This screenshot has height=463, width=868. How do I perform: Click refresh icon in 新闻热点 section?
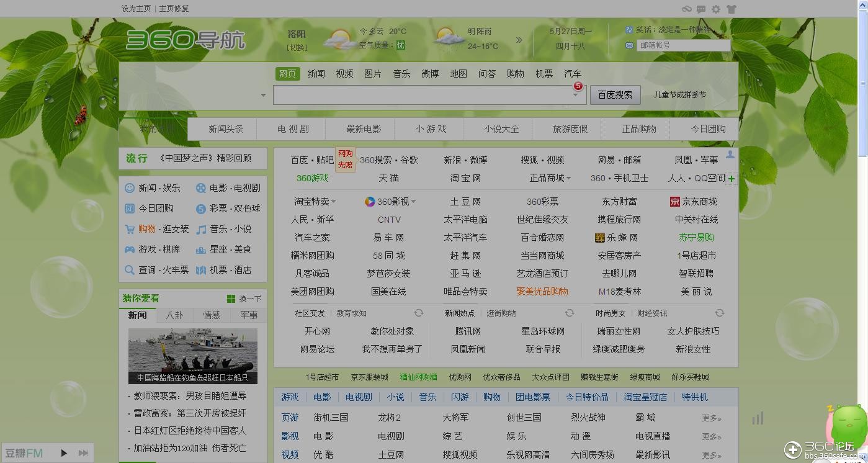(x=570, y=313)
